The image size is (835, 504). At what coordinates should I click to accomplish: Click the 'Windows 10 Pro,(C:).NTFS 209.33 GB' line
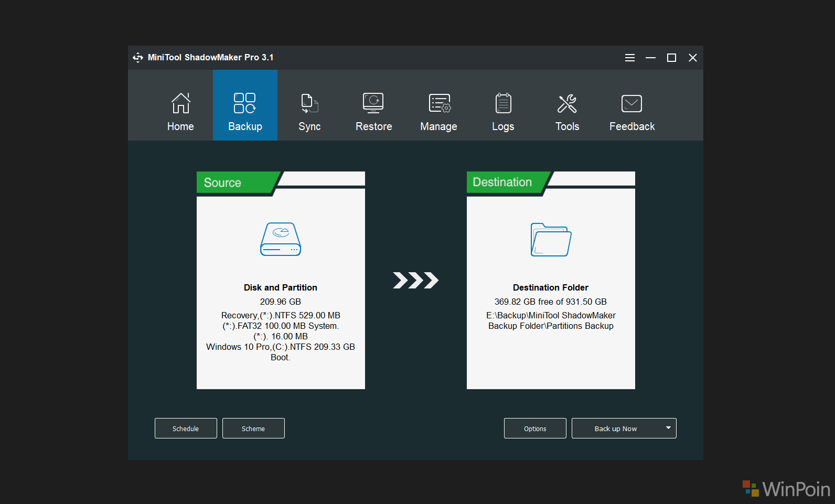pyautogui.click(x=281, y=347)
